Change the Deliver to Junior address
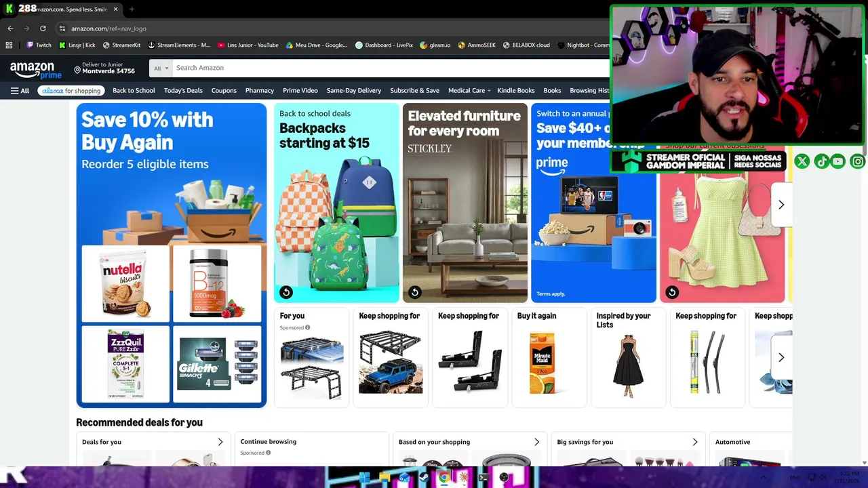868x488 pixels. tap(104, 68)
